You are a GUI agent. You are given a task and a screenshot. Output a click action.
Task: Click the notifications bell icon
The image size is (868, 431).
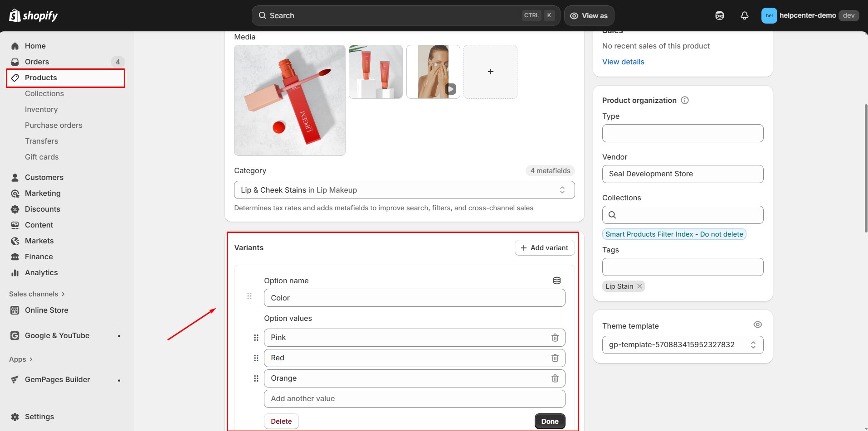(x=744, y=15)
